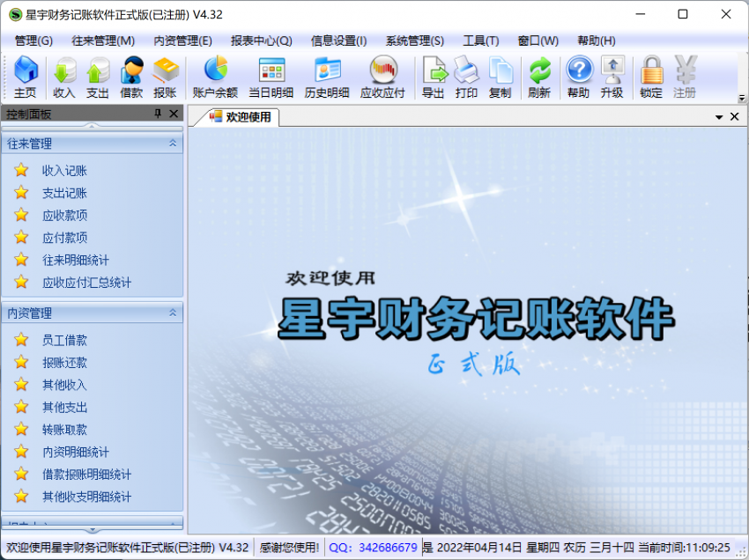Collapse the 往来管理 section
This screenshot has width=749, height=560.
point(173,143)
